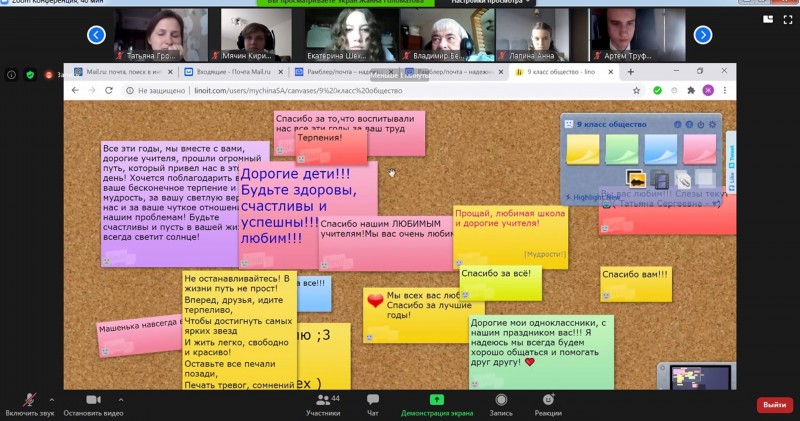The width and height of the screenshot is (800, 421).
Task: Expand audio options arrow next to microphone
Action: pyautogui.click(x=51, y=398)
